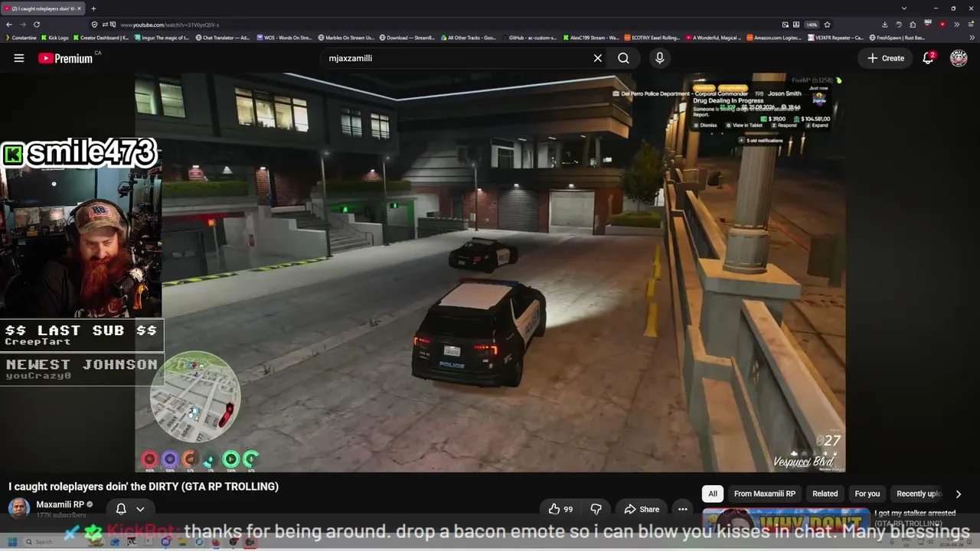Viewport: 980px width, 551px height.
Task: Share this video
Action: [x=642, y=509]
